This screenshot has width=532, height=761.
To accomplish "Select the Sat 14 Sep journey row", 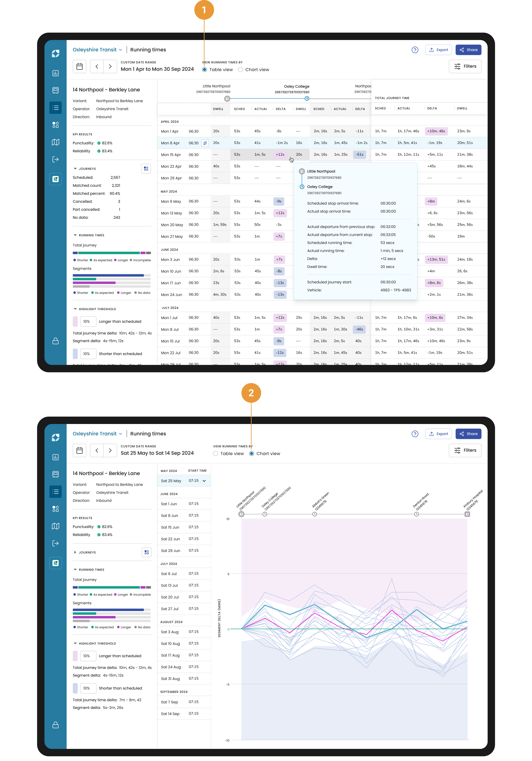I will coord(184,714).
